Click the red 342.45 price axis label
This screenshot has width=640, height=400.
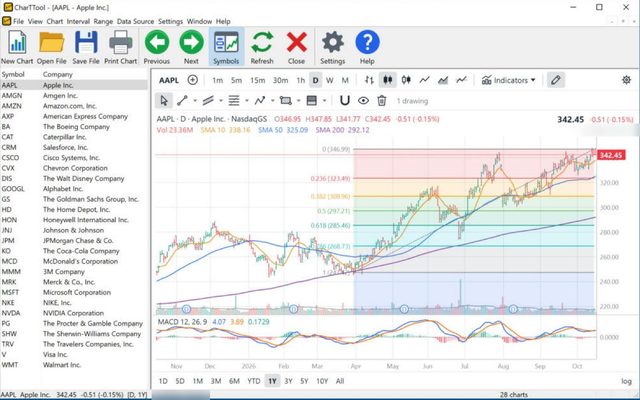pyautogui.click(x=611, y=155)
